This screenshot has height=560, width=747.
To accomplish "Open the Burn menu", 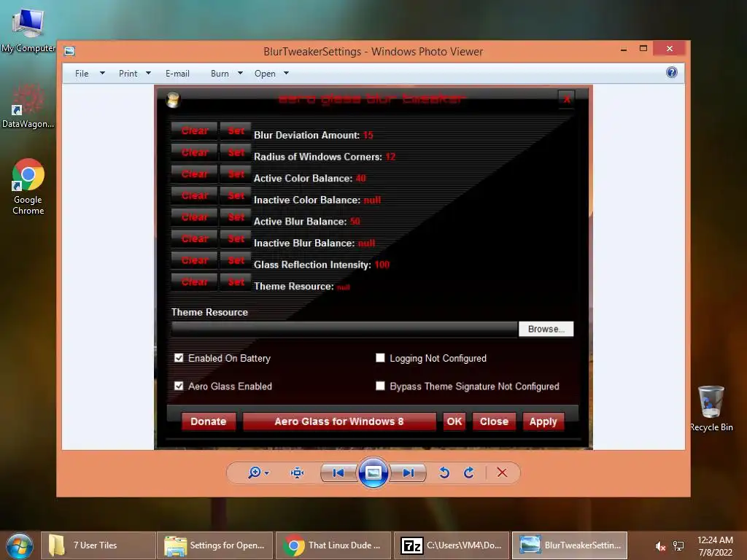I will click(220, 74).
